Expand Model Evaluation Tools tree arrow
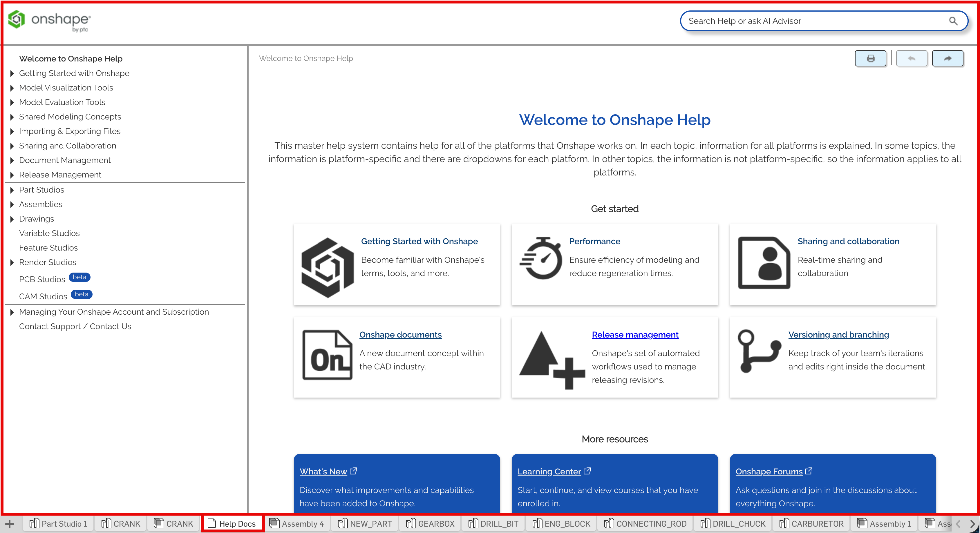This screenshot has height=533, width=980. click(x=12, y=102)
